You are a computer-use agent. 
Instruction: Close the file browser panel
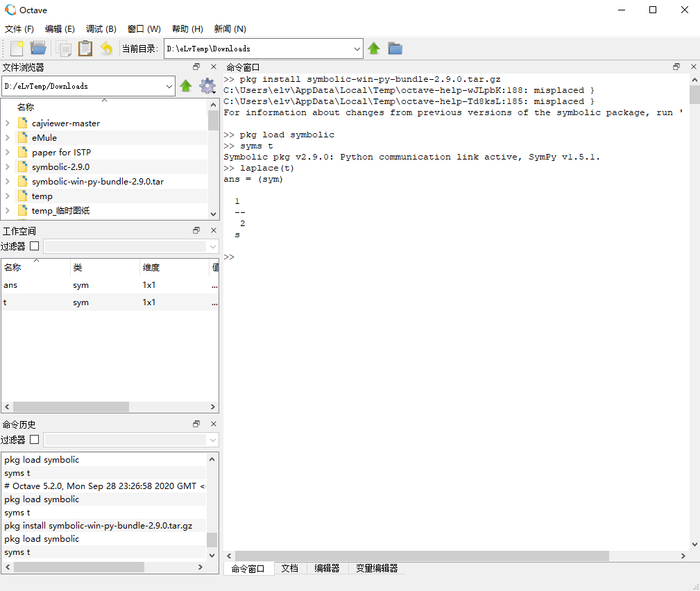pos(214,67)
